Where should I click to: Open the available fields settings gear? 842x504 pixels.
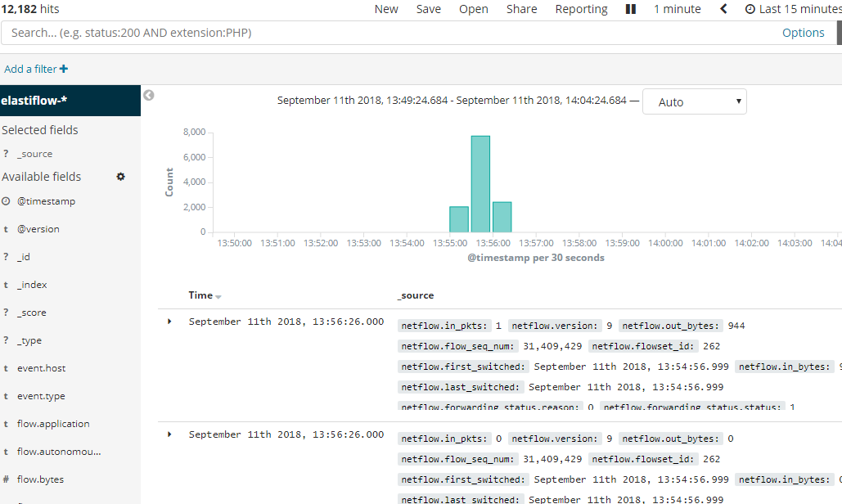point(121,177)
